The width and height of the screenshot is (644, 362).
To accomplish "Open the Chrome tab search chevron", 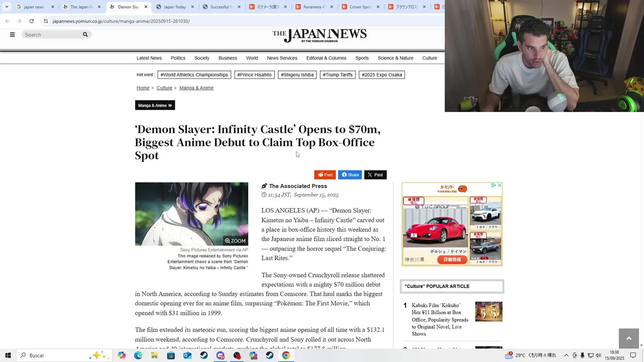I will coord(6,7).
